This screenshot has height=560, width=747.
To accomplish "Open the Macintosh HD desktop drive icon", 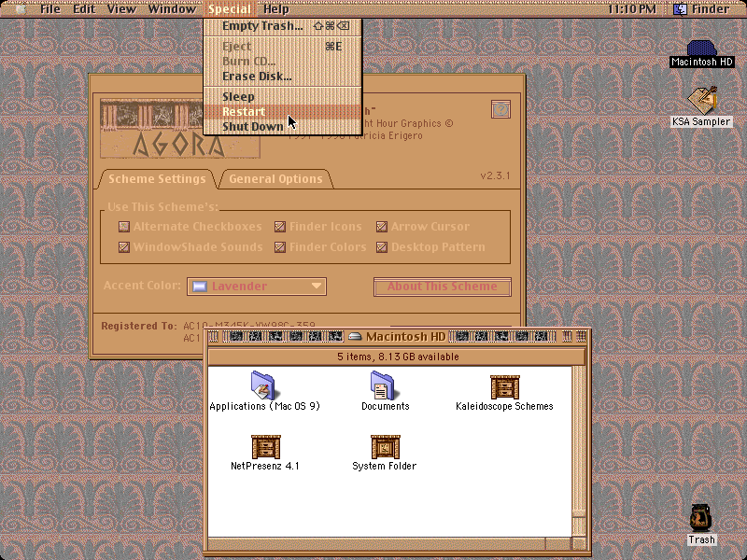I will (x=701, y=49).
